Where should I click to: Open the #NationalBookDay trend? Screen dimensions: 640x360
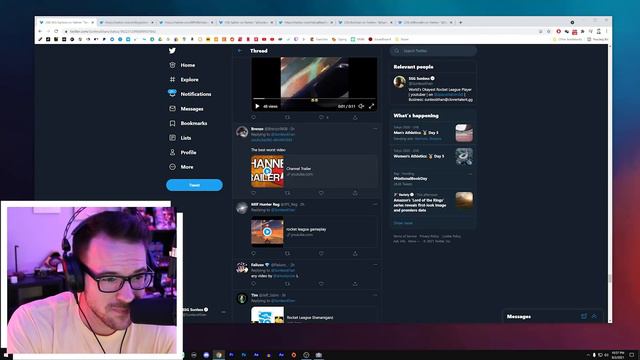[x=433, y=179]
